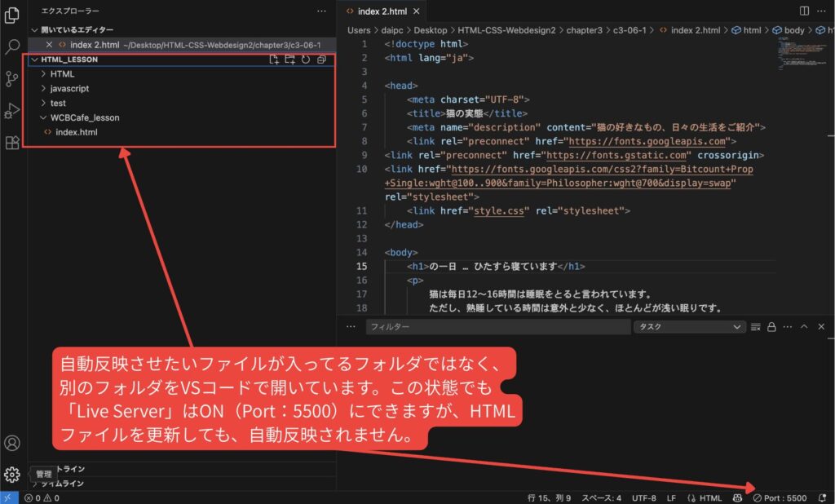Maximize the panel with the chevron-up icon
Screen dimensions: 835x504
pyautogui.click(x=804, y=326)
